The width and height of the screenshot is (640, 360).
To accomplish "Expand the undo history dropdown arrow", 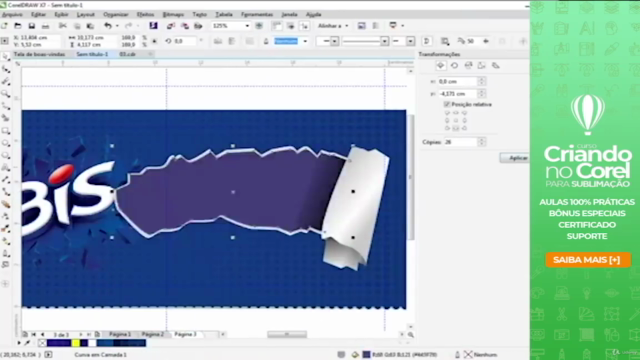I will [117, 26].
